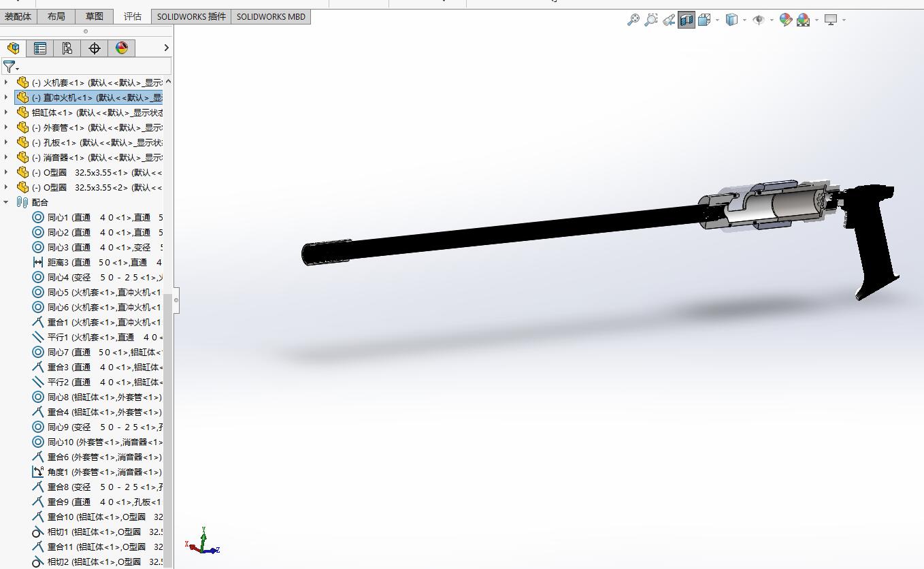Open the View Settings dropdown arrow
The width and height of the screenshot is (924, 569).
[x=844, y=20]
